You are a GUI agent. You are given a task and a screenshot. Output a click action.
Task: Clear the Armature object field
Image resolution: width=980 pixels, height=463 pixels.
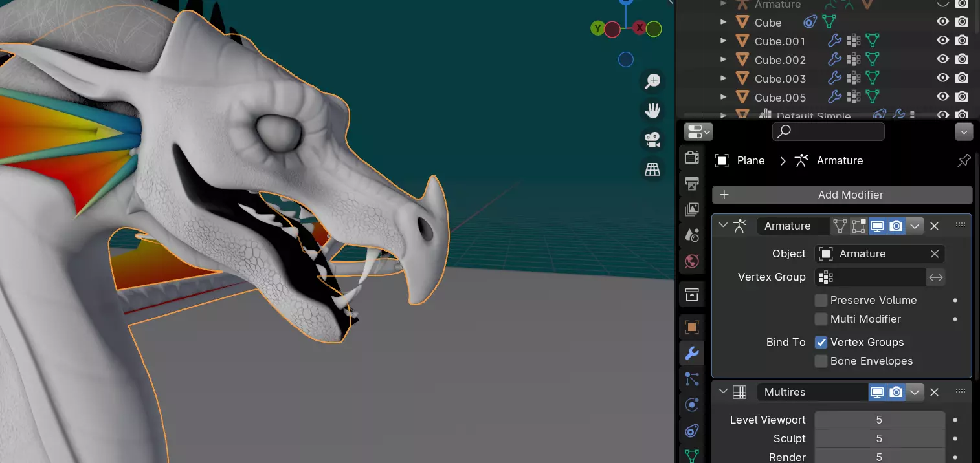coord(934,253)
